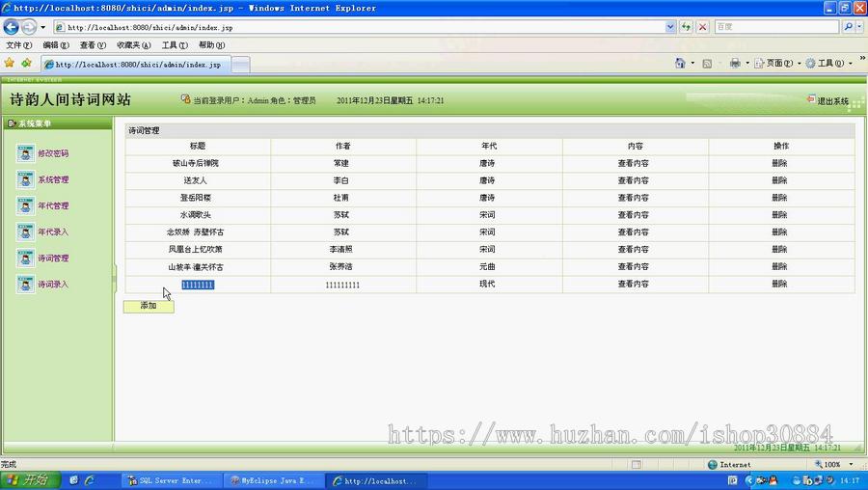Open the 查看(V) menu

click(x=93, y=45)
